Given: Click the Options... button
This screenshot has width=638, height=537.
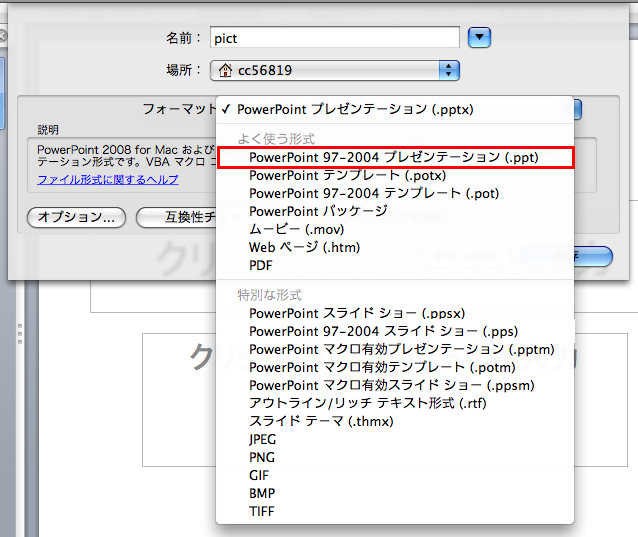Looking at the screenshot, I should coord(76,217).
